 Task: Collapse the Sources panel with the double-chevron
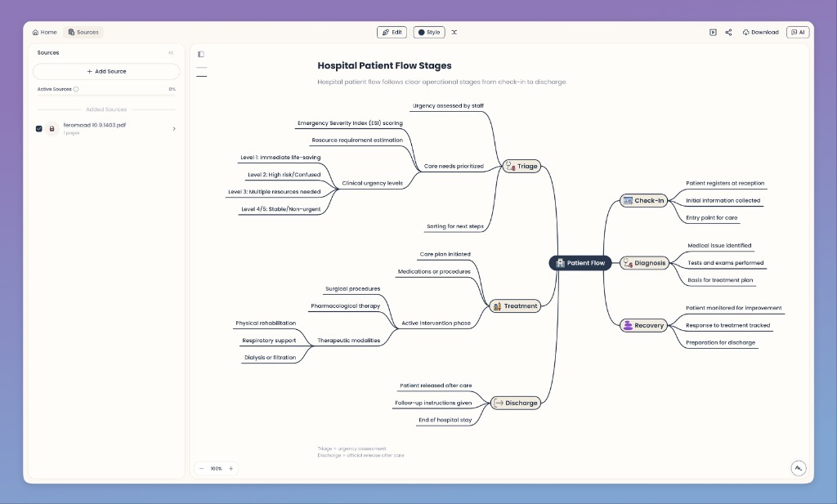point(171,52)
